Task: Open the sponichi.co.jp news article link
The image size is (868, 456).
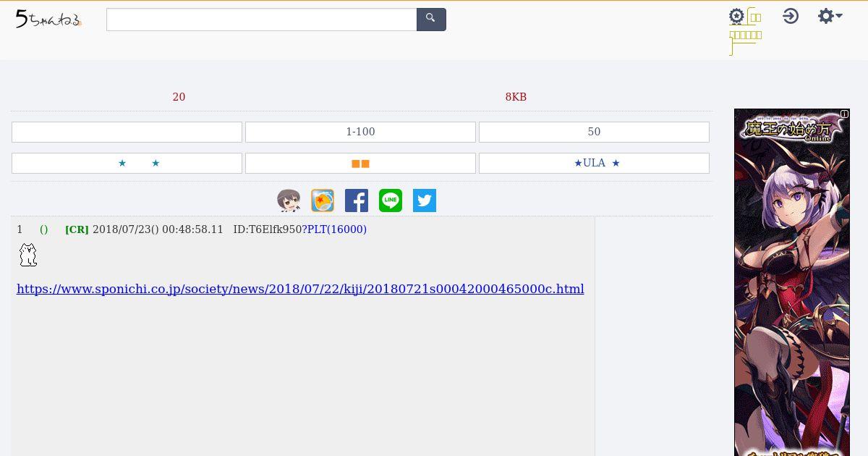Action: (300, 289)
